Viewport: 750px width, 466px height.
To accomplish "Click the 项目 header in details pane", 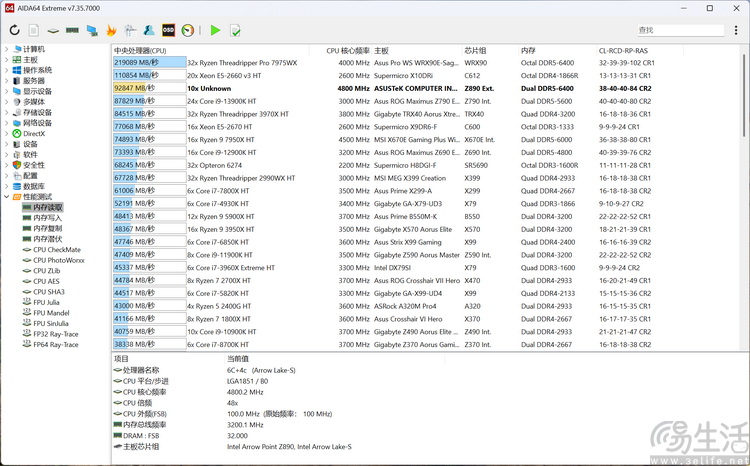I will pos(121,358).
